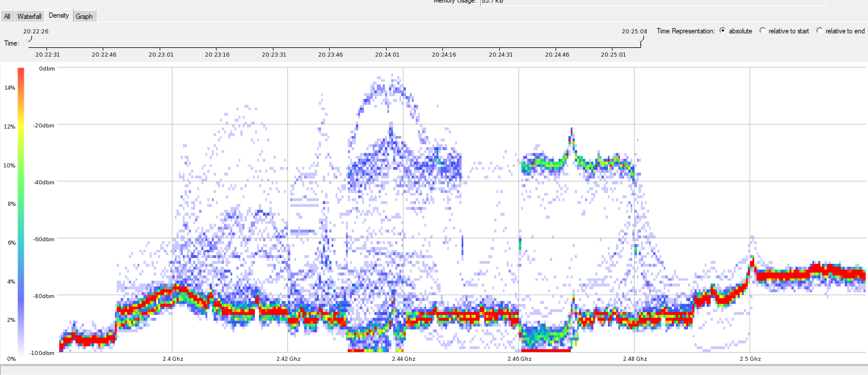The height and width of the screenshot is (375, 868).
Task: Click the 2.4 Ghz frequency axis label
Action: [172, 359]
